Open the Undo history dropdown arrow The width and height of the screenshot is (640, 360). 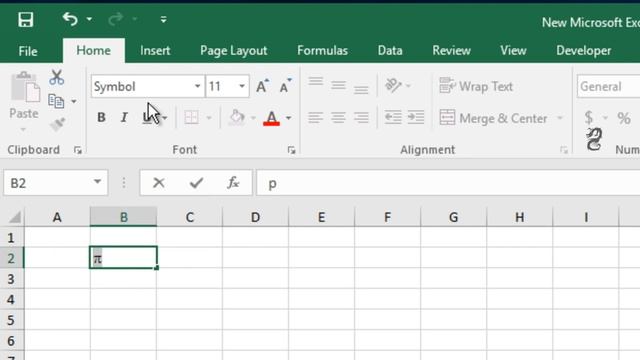pos(89,19)
